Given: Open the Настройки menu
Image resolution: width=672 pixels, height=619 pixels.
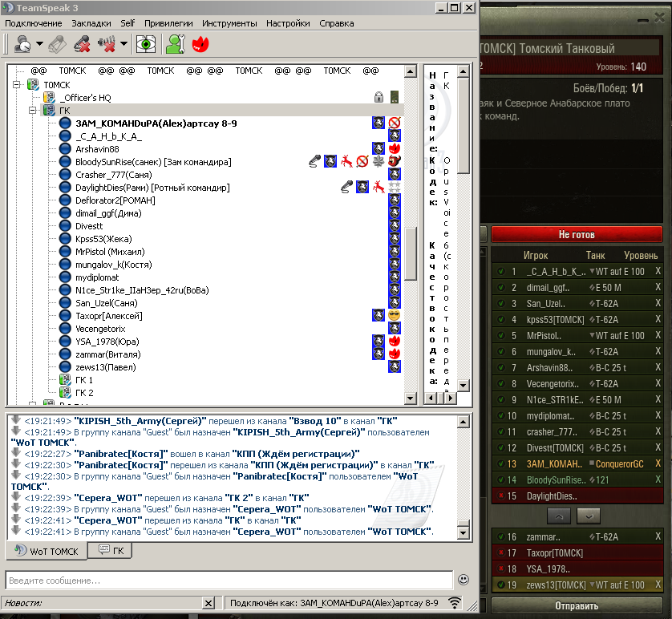Looking at the screenshot, I should coord(288,23).
